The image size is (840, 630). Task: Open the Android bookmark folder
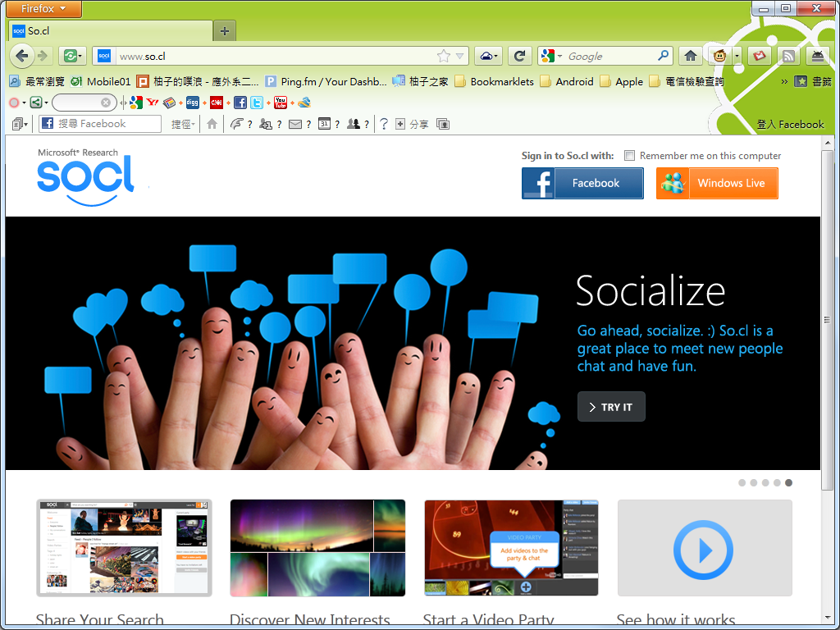click(567, 81)
